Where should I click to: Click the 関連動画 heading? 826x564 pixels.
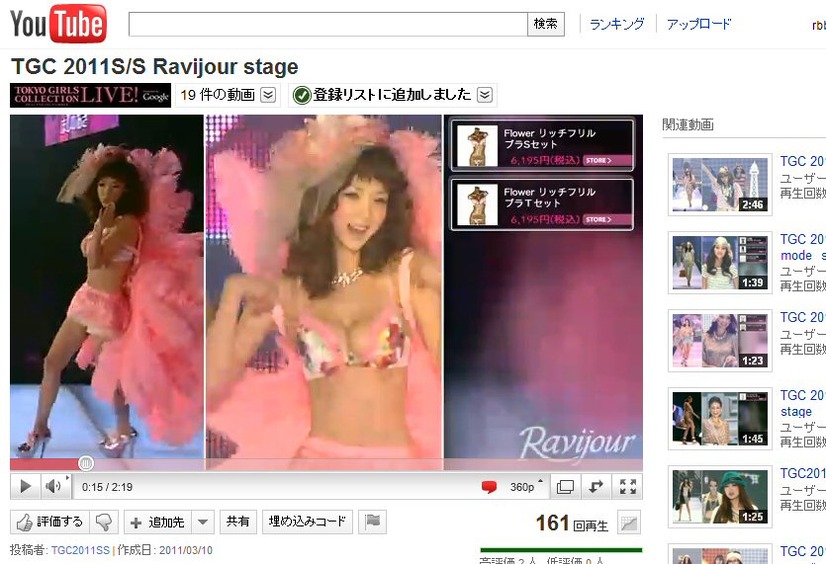click(688, 125)
